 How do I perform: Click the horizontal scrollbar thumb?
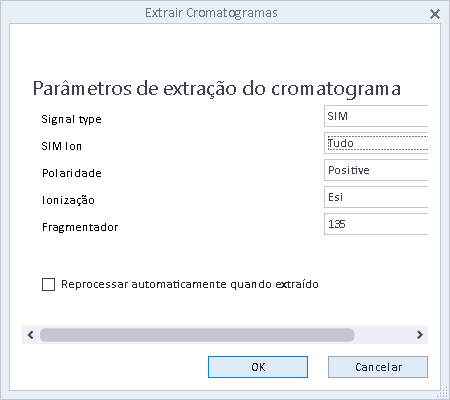[197, 335]
